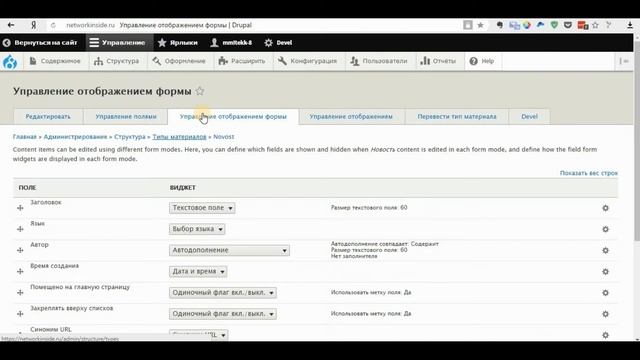Open gear for Помещено на главную страницу

[x=605, y=293]
